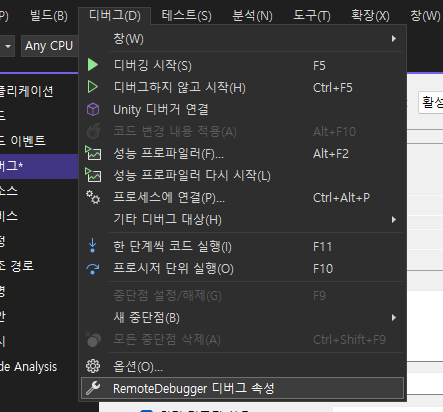Open RemoteDebugger 디버그 속성 entry
Screen dimensions: 443x412
(x=242, y=388)
